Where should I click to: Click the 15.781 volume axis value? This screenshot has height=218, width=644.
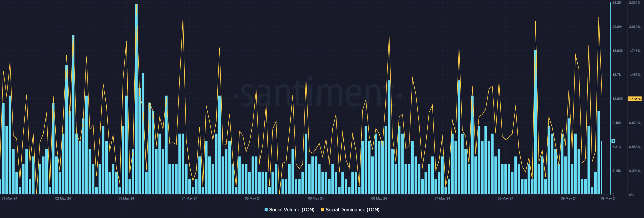(618, 75)
